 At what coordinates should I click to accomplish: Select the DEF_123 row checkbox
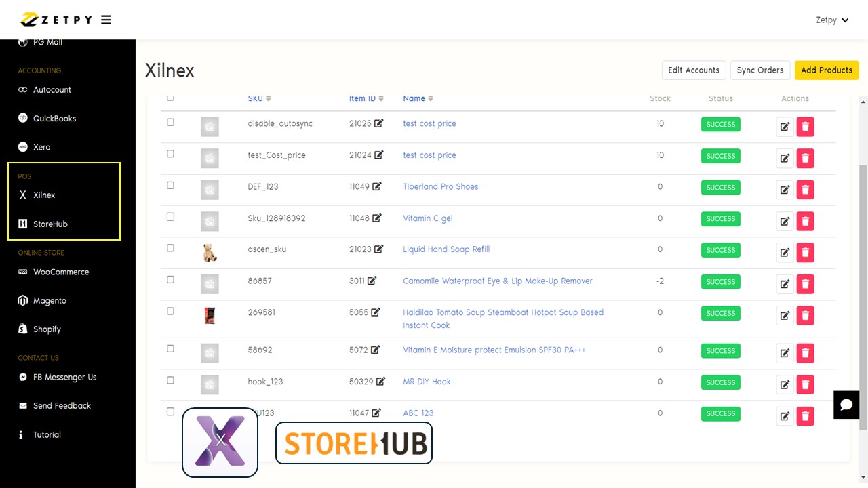point(170,186)
